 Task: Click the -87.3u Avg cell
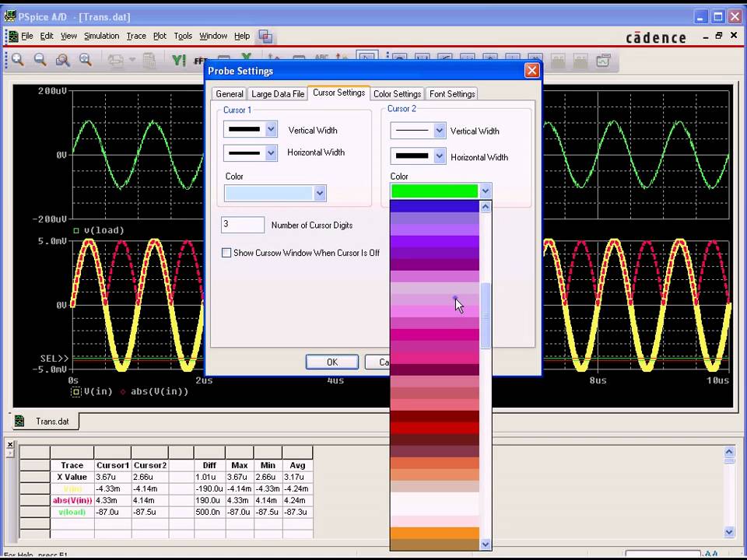coord(297,513)
